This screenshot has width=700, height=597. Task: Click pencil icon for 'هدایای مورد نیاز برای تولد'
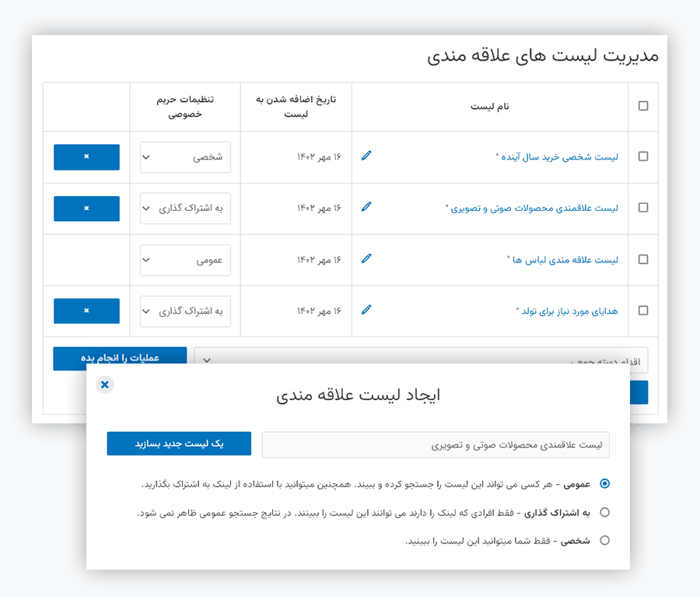(x=366, y=310)
